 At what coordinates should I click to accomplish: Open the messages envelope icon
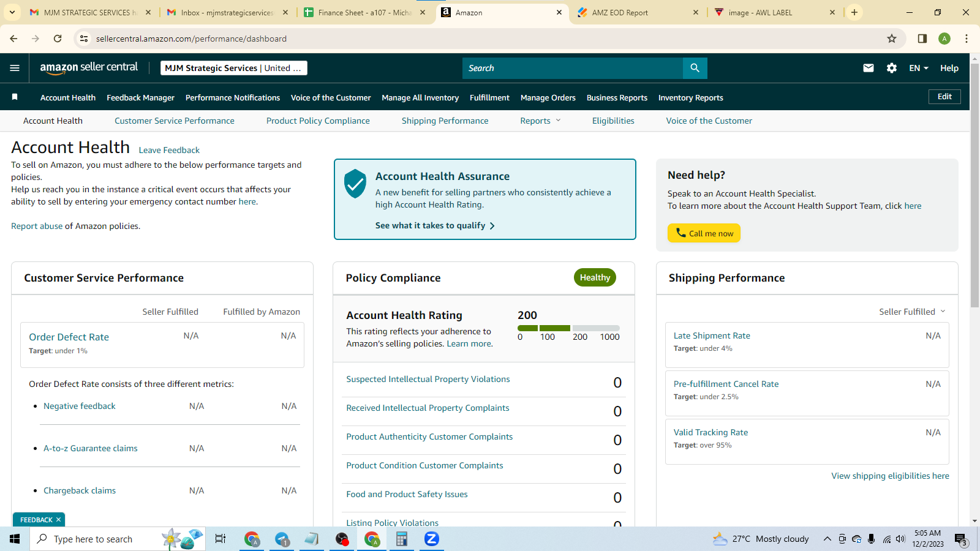[869, 68]
